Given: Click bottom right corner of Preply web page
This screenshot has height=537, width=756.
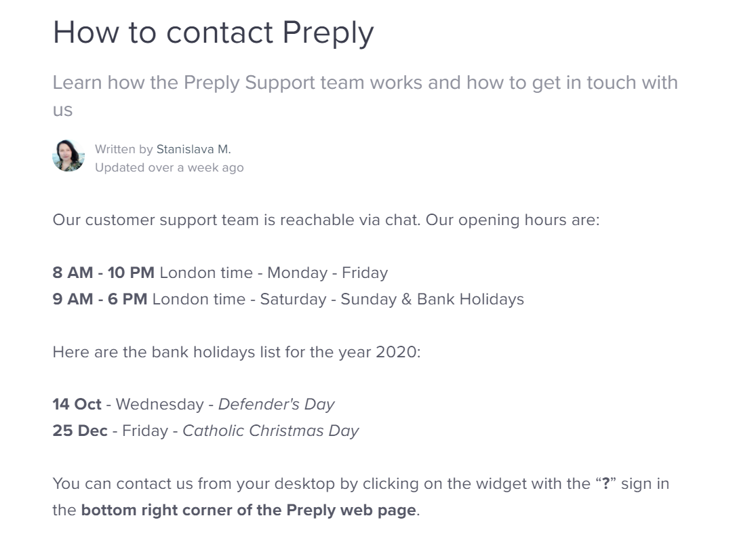Looking at the screenshot, I should tap(249, 510).
